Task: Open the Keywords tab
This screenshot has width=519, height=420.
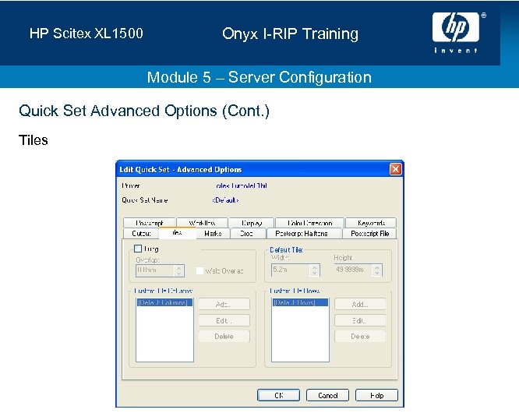Action: click(371, 223)
